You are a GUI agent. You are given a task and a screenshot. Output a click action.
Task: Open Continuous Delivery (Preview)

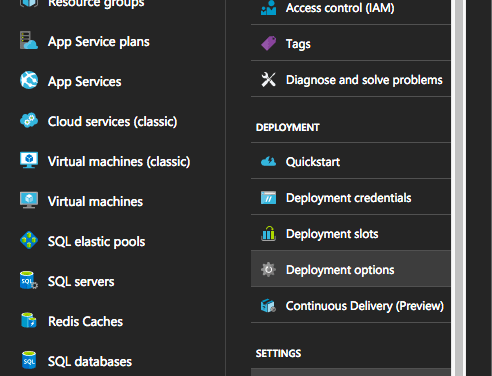click(351, 305)
